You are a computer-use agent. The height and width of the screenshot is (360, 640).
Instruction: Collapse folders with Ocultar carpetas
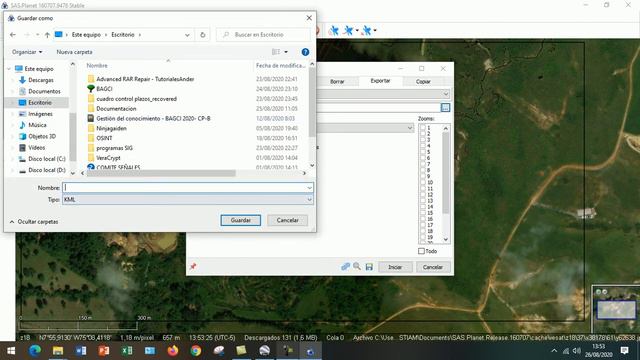coord(34,222)
